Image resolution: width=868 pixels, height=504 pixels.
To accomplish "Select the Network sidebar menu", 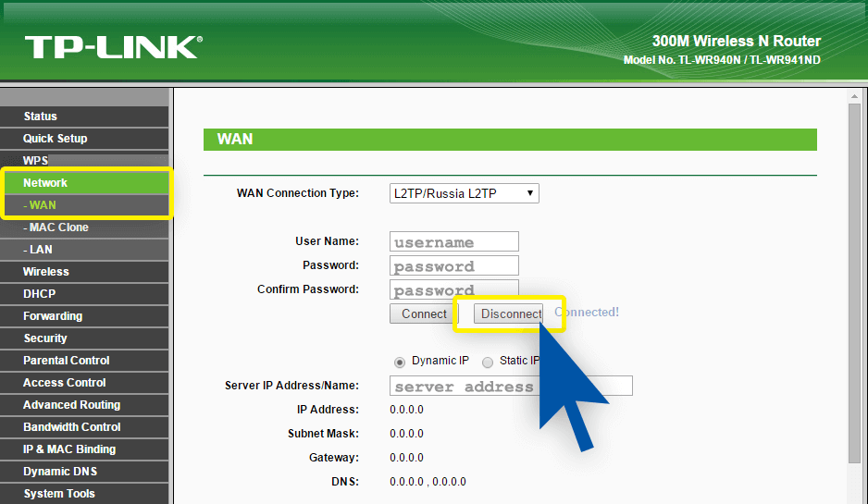I will click(86, 182).
